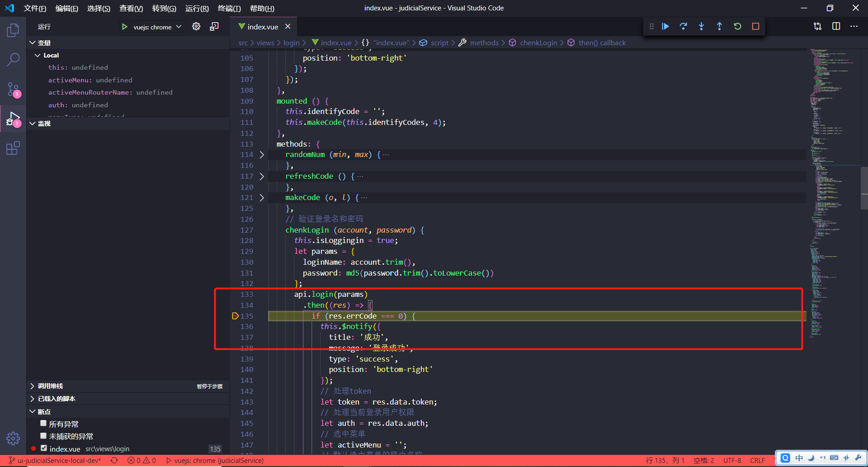Open the 编辑(E) menu
Image resolution: width=868 pixels, height=467 pixels.
pyautogui.click(x=67, y=9)
